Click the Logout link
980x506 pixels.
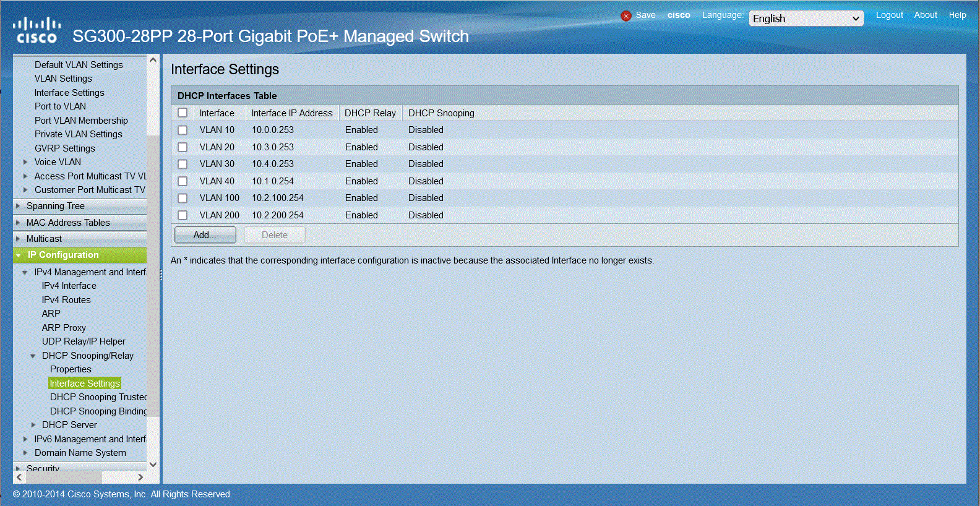tap(890, 15)
